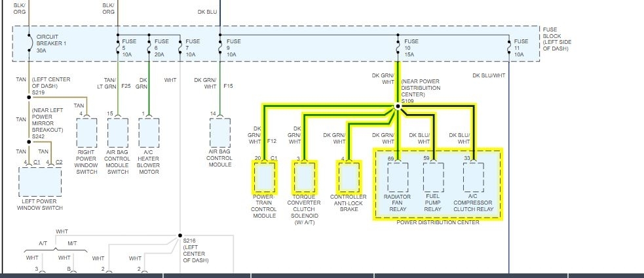This screenshot has width=644, height=278.
Task: Click the 'FUSE 7 10A' label
Action: point(193,47)
